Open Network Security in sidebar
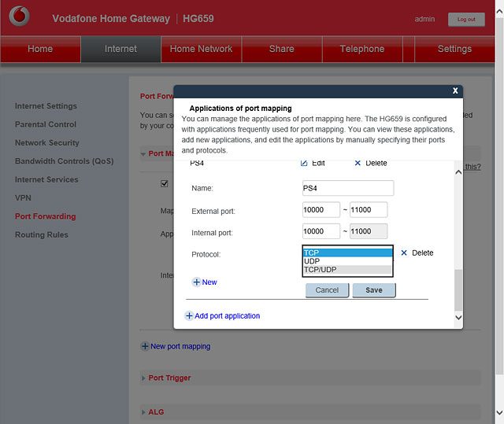Viewport: 504px width, 424px height. pos(47,142)
